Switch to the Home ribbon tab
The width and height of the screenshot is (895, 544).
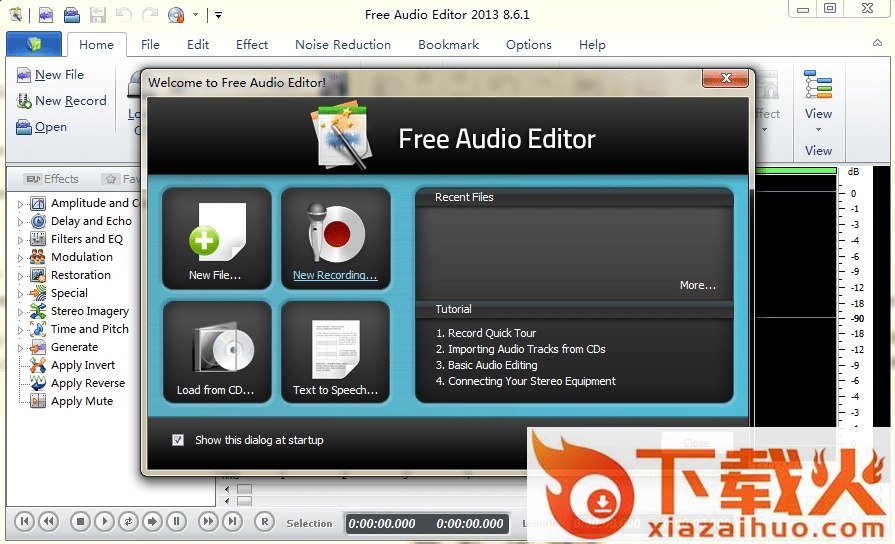[x=96, y=45]
